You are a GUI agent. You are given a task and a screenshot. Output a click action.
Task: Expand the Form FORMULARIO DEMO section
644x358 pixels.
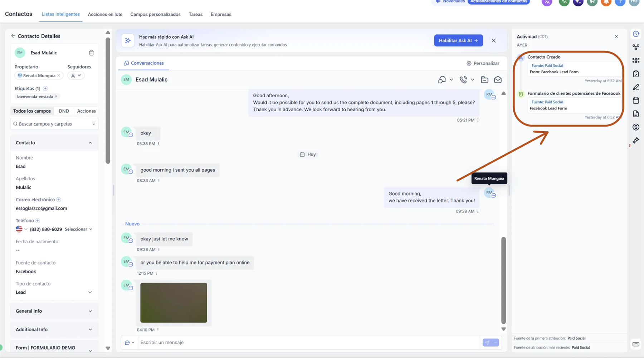point(54,348)
